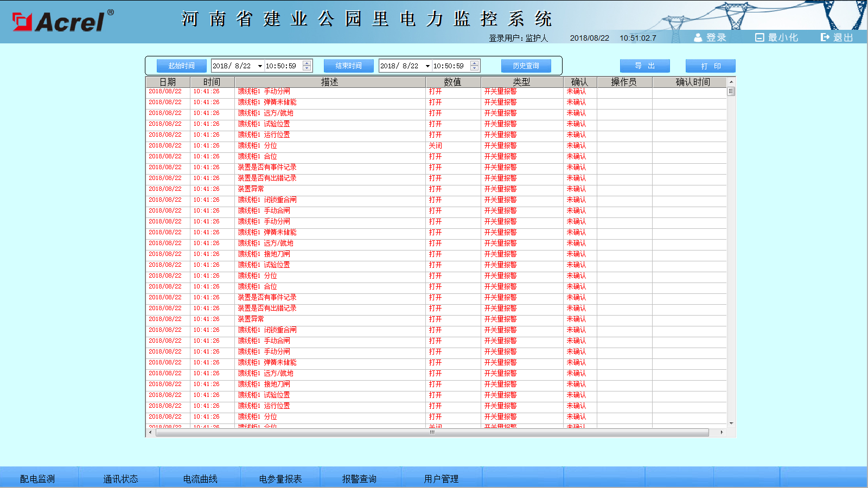This screenshot has height=488, width=868.
Task: Click the 关闭 value in 分位 row
Action: click(435, 145)
